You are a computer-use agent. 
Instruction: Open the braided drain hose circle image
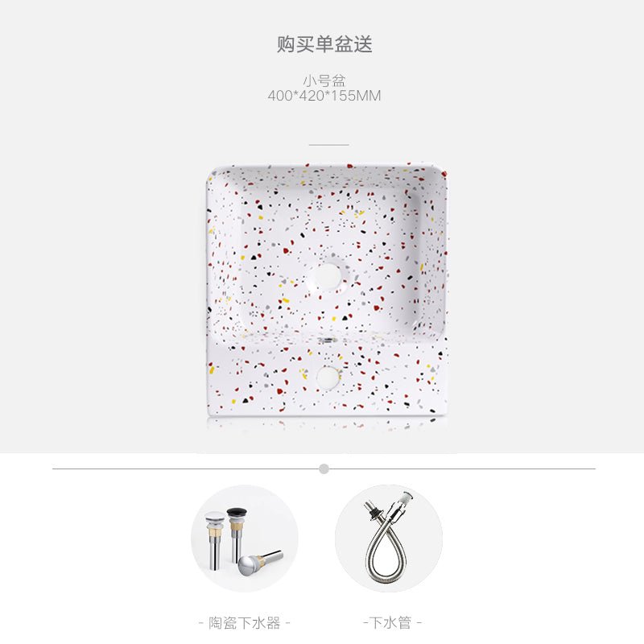(x=389, y=538)
